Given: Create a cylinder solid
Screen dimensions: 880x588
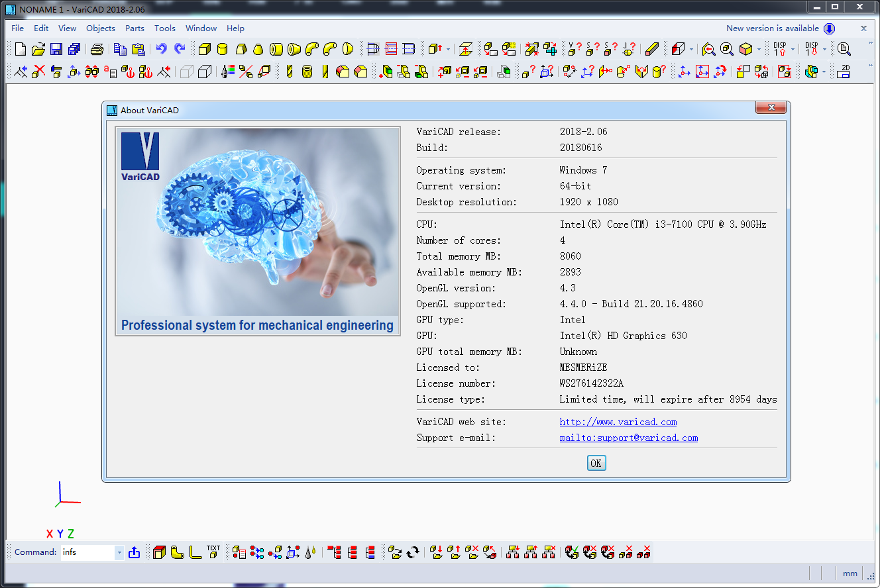Looking at the screenshot, I should [x=223, y=48].
